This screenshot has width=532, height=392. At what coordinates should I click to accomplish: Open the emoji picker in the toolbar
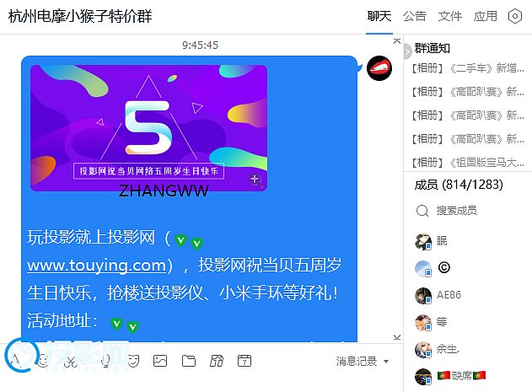[x=43, y=361]
